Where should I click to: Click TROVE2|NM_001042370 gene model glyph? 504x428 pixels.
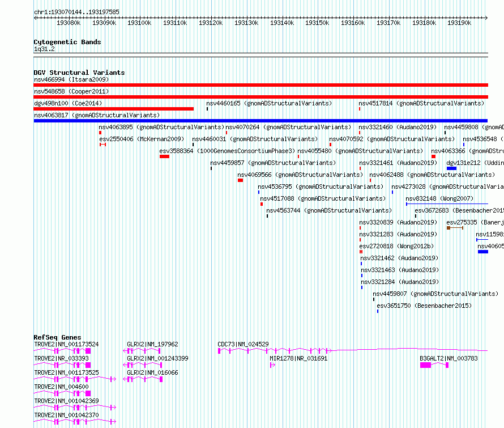75,422
